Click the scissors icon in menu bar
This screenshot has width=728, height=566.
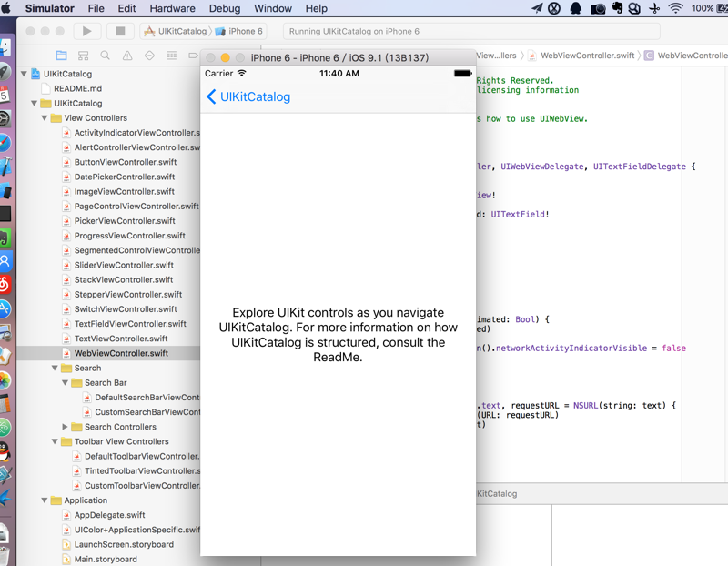click(654, 8)
